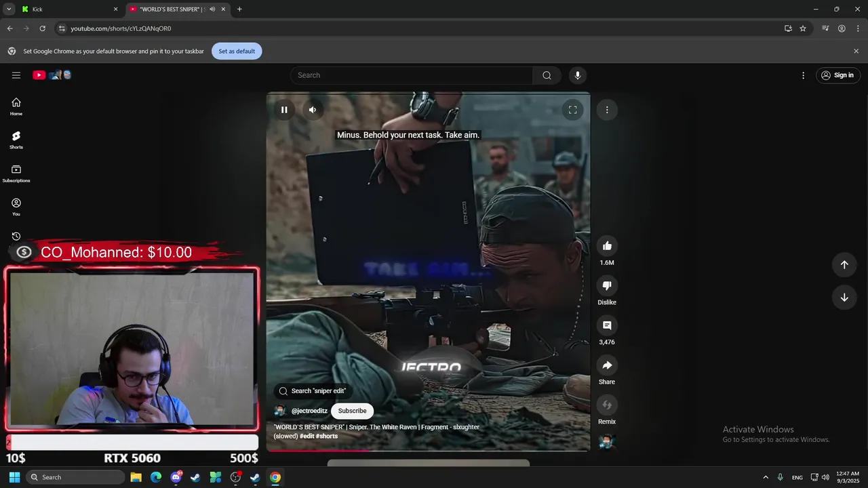Open Chrome three-dot menu
868x488 pixels.
point(859,28)
